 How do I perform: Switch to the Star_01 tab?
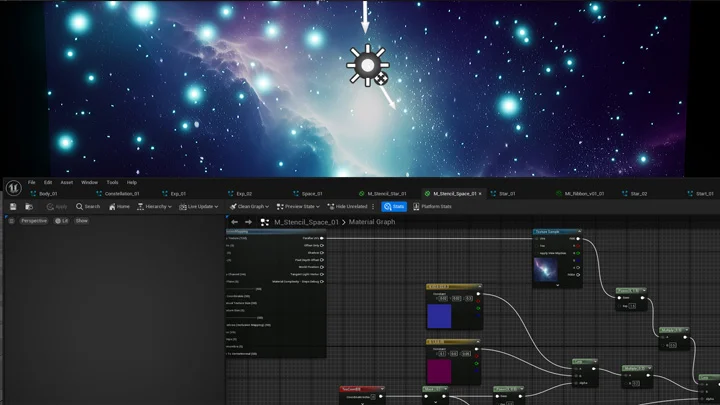(503, 194)
